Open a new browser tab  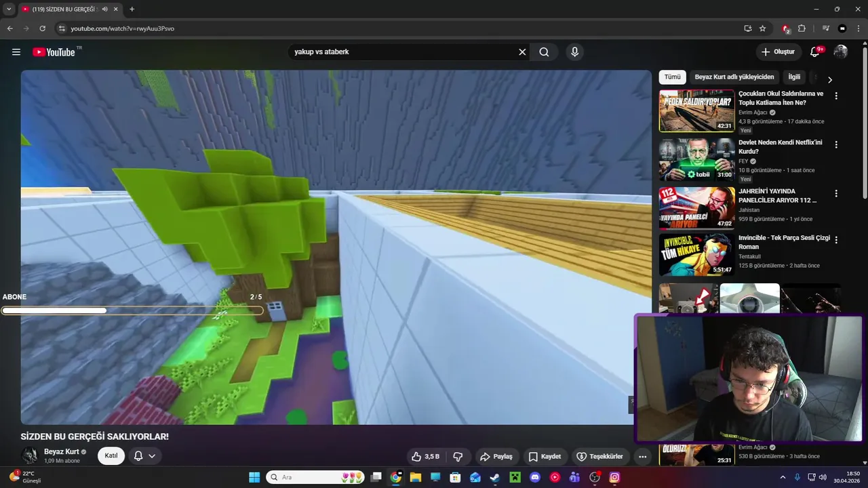[132, 9]
